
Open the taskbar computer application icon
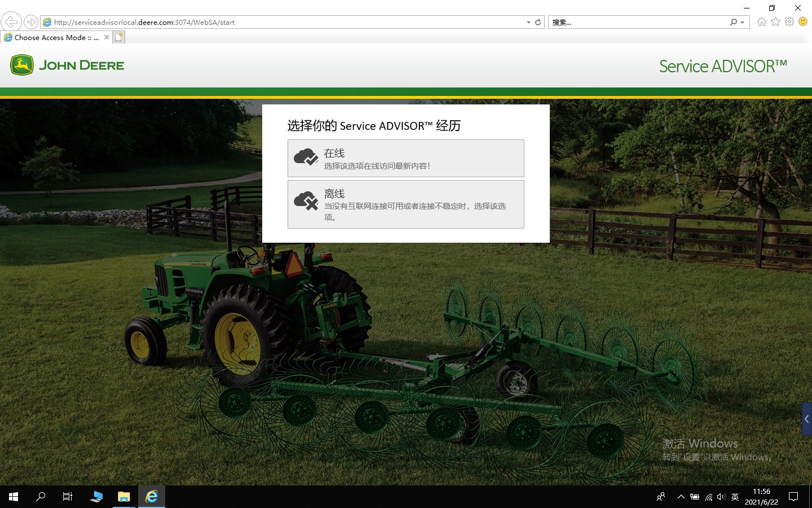[x=96, y=497]
